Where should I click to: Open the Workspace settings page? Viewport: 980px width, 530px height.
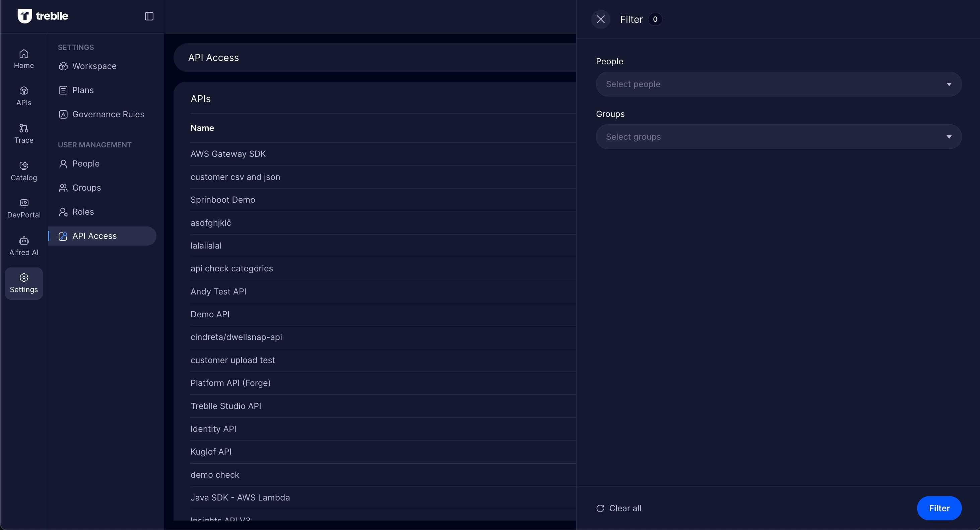pos(94,66)
